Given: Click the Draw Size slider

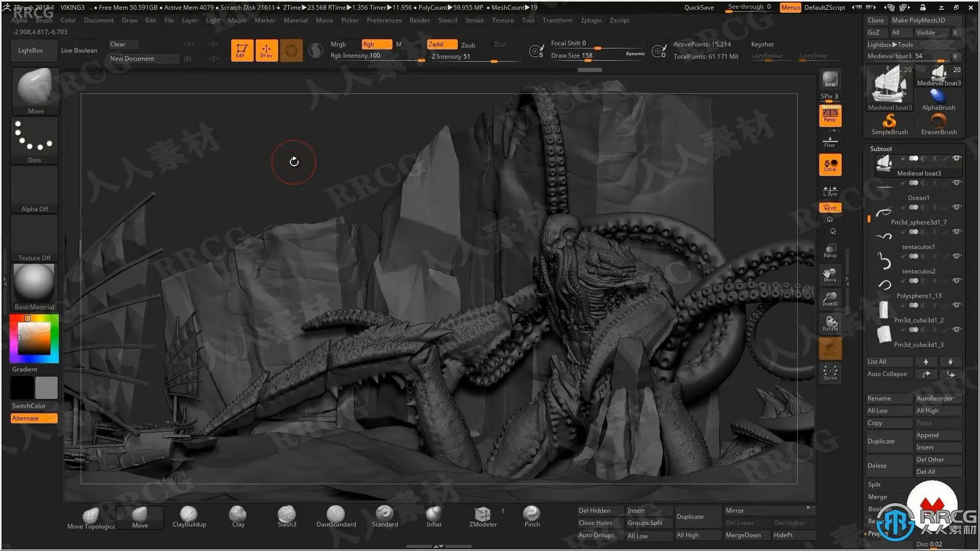Looking at the screenshot, I should coord(599,56).
